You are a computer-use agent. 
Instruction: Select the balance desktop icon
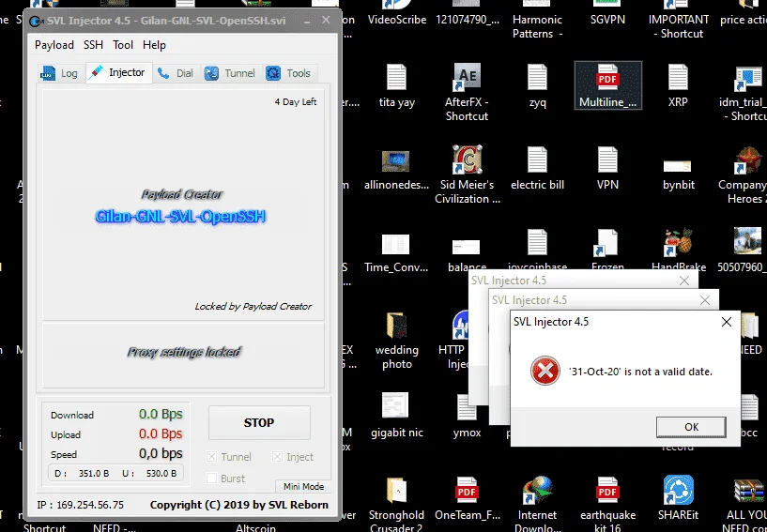tap(467, 254)
